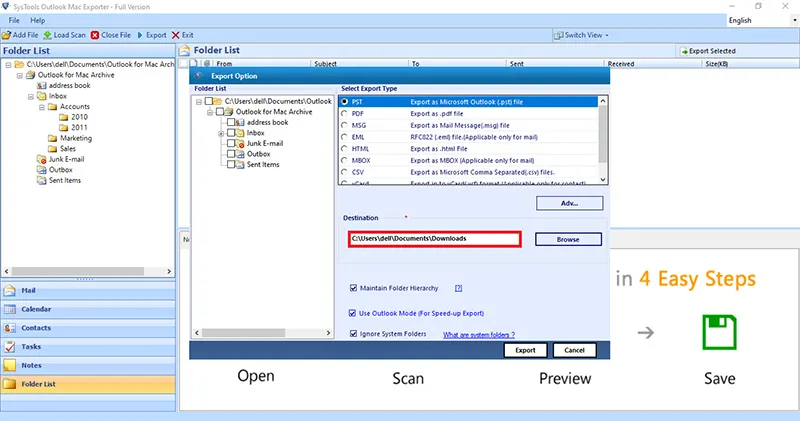Click the Folder List icon in sidebar
The image size is (800, 421).
click(x=10, y=384)
